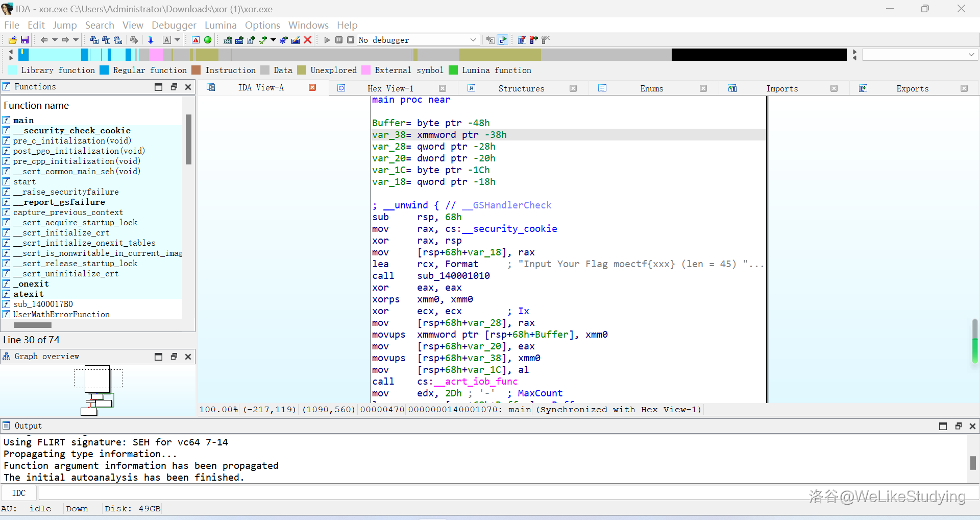Expand the back history dropdown arrow
The width and height of the screenshot is (980, 520).
(x=55, y=40)
